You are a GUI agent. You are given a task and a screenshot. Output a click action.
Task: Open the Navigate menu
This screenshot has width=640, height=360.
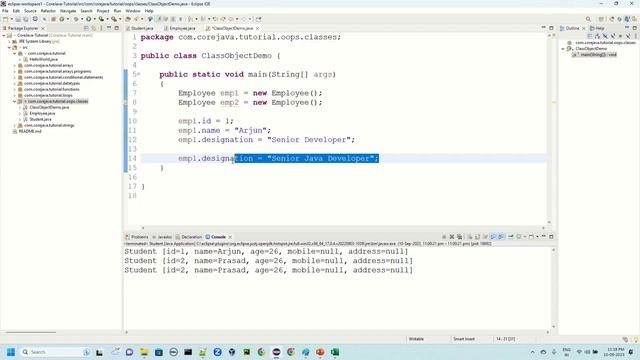point(68,11)
